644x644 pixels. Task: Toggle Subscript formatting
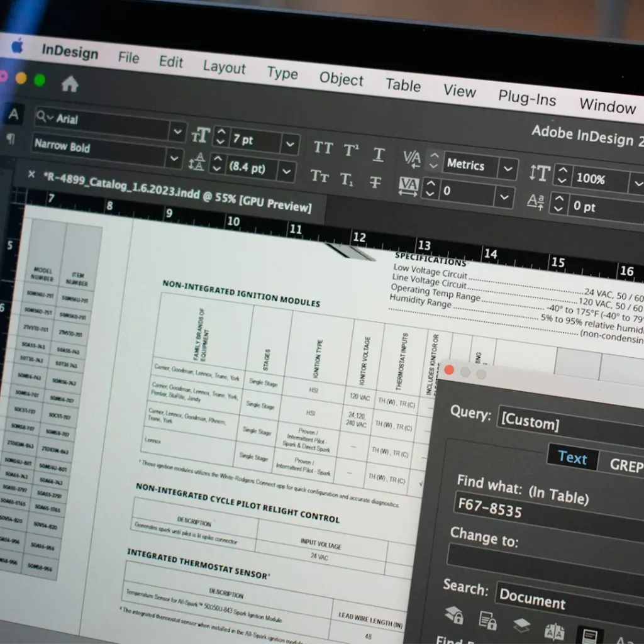(x=347, y=179)
